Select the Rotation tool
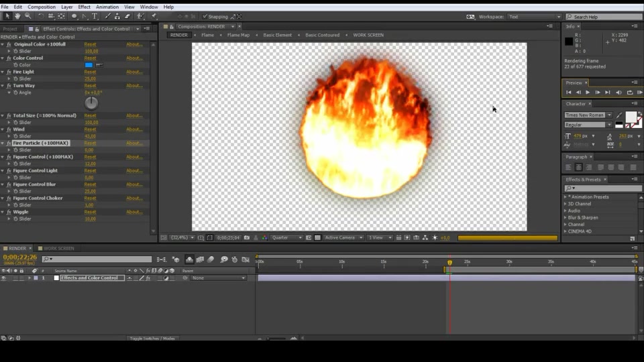 [41, 16]
